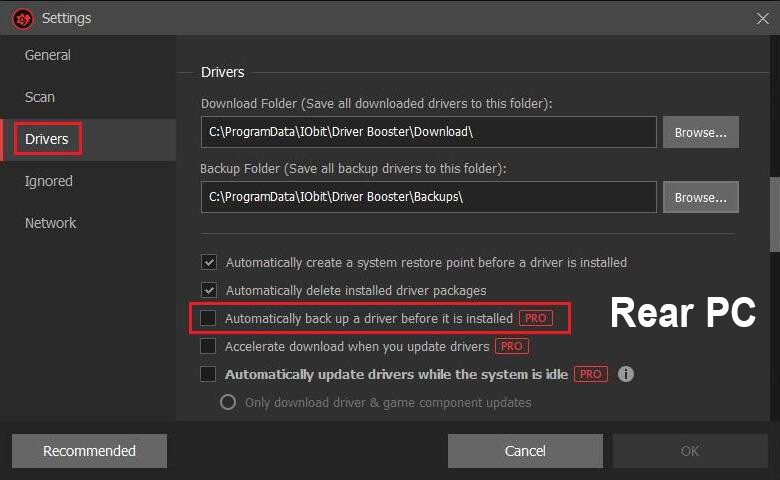Screen dimensions: 780x480
Task: Close the Settings window
Action: [762, 19]
